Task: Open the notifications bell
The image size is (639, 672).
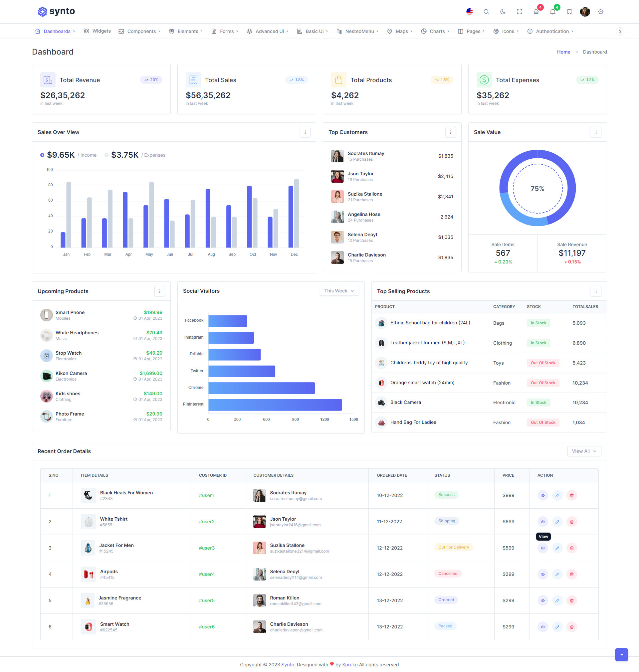Action: [552, 11]
